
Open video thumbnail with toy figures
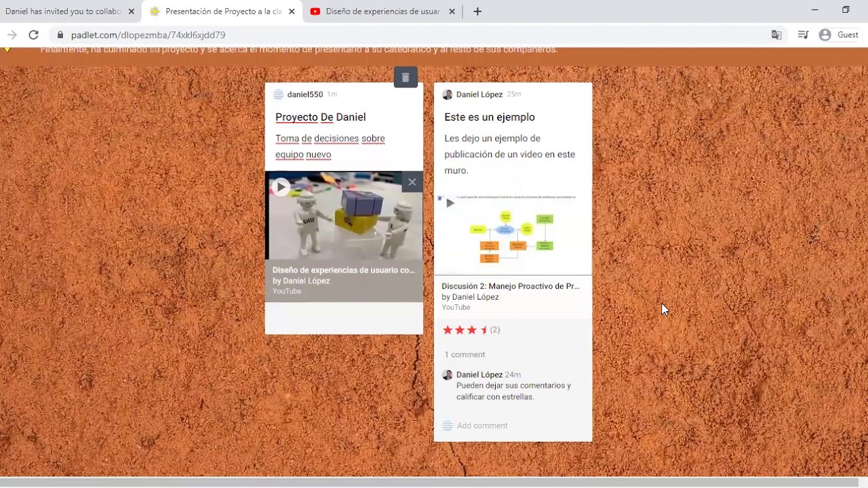(344, 216)
